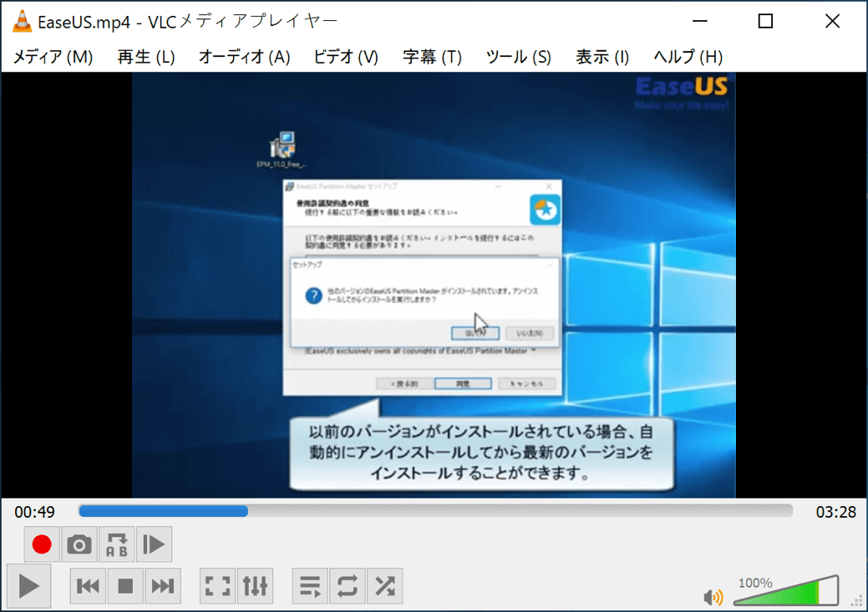The height and width of the screenshot is (612, 868).
Task: Stop playback with the stop icon
Action: pos(125,585)
